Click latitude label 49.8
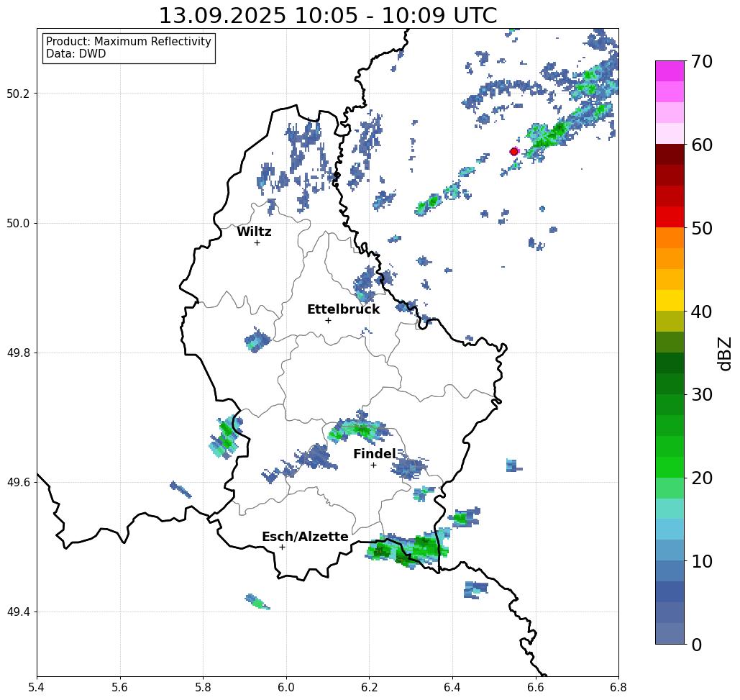Screen dimensions: 740x700 [x=18, y=353]
